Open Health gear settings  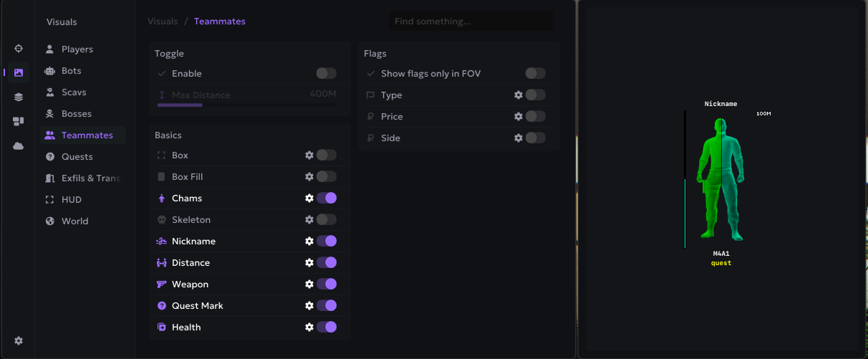[x=309, y=327]
